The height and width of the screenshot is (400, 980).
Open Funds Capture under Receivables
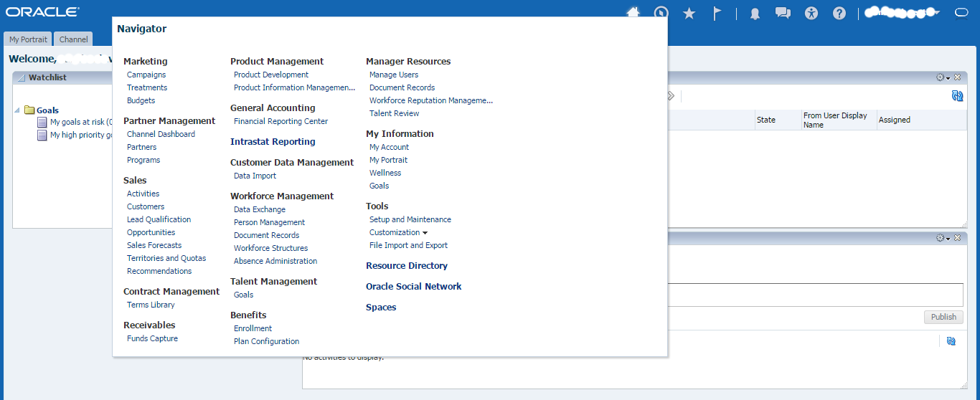(152, 338)
